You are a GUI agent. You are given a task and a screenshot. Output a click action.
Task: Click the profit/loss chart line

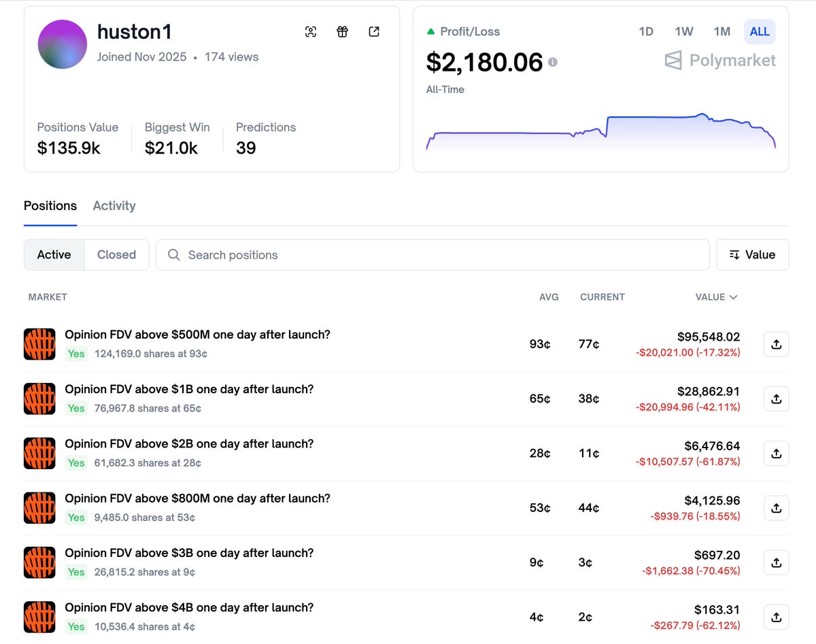pos(653,118)
